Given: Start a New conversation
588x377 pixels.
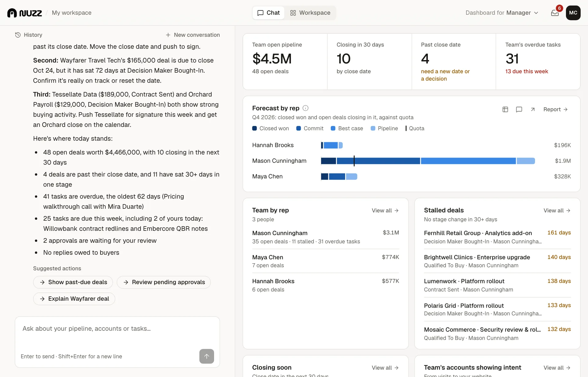Looking at the screenshot, I should (x=193, y=35).
